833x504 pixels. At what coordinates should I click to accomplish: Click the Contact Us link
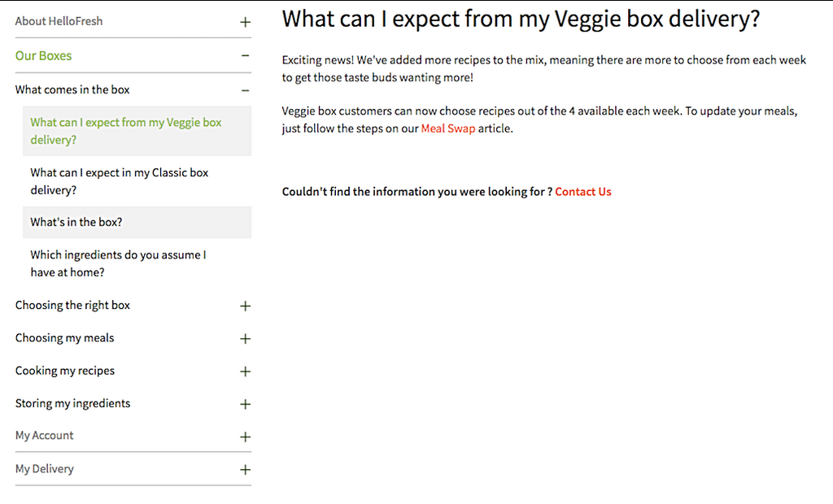point(582,192)
